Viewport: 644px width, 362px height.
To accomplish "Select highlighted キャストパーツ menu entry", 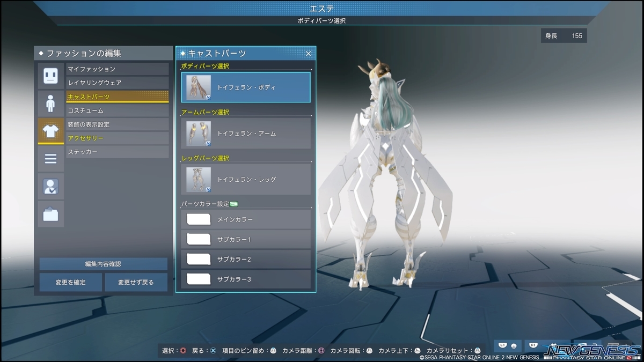I will [118, 97].
